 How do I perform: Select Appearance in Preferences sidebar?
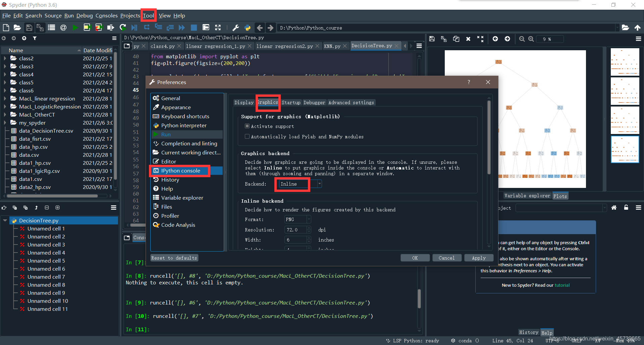(176, 107)
